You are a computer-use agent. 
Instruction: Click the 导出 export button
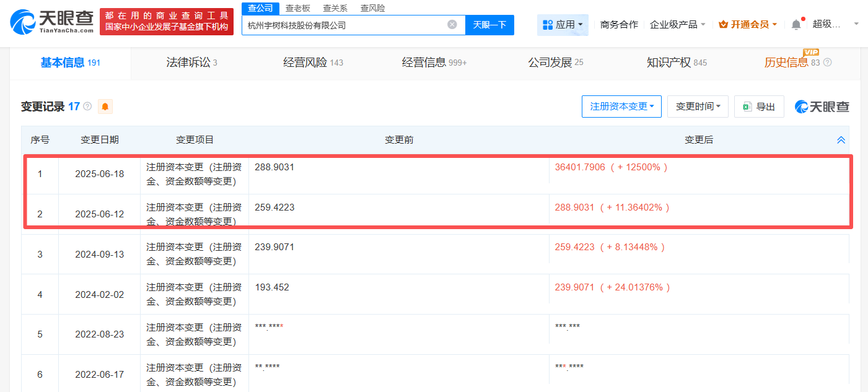tap(759, 107)
